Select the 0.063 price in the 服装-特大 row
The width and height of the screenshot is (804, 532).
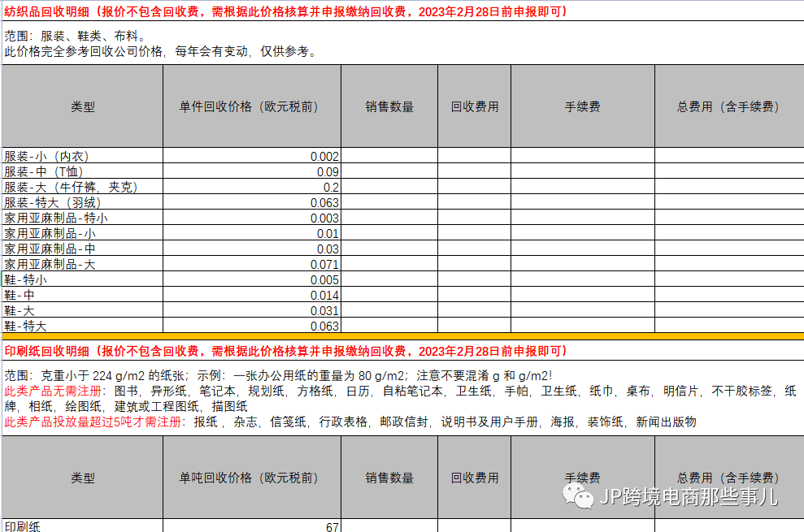coord(252,202)
